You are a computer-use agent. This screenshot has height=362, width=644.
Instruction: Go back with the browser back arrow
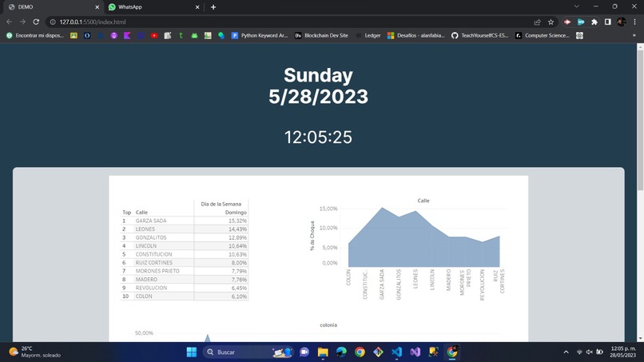click(x=9, y=22)
